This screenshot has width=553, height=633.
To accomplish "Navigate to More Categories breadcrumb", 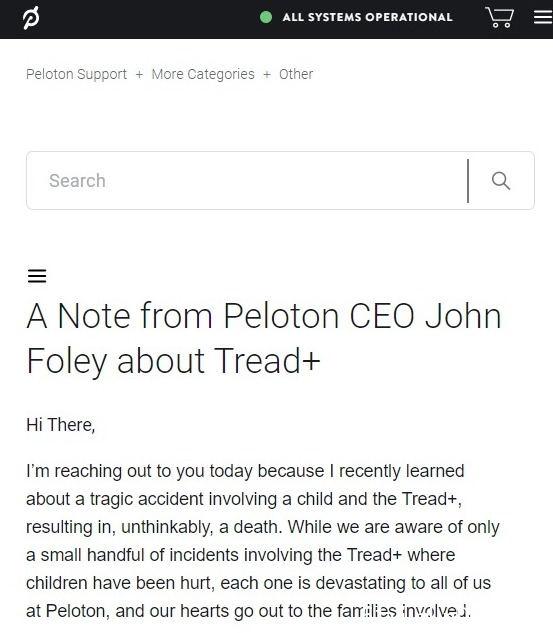I will (203, 74).
